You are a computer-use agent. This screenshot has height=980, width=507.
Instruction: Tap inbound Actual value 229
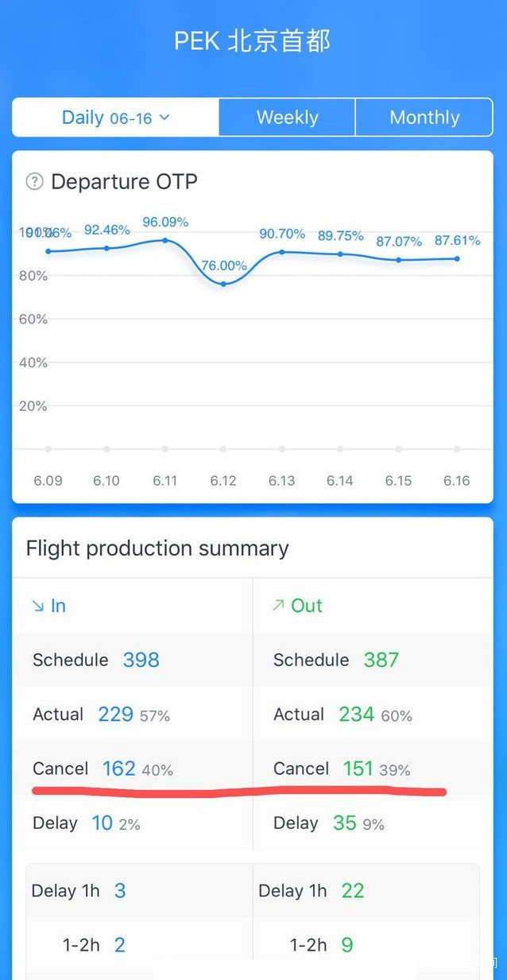tap(115, 715)
